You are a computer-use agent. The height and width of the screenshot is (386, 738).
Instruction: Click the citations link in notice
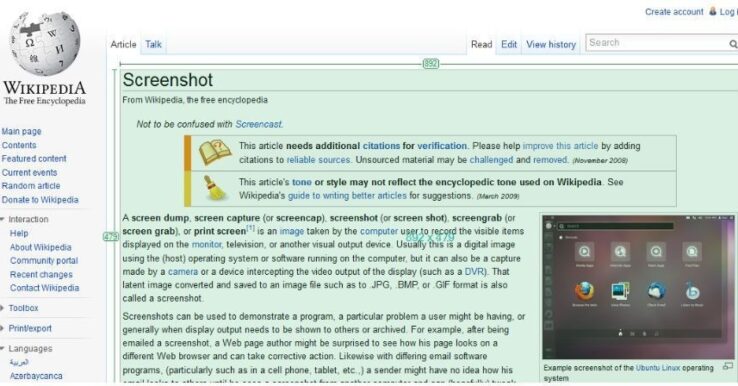pyautogui.click(x=381, y=146)
